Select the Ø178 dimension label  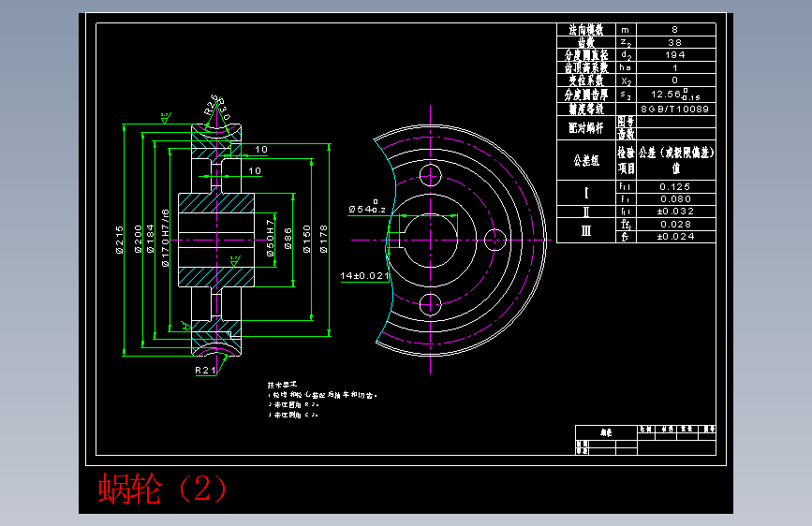pos(324,239)
